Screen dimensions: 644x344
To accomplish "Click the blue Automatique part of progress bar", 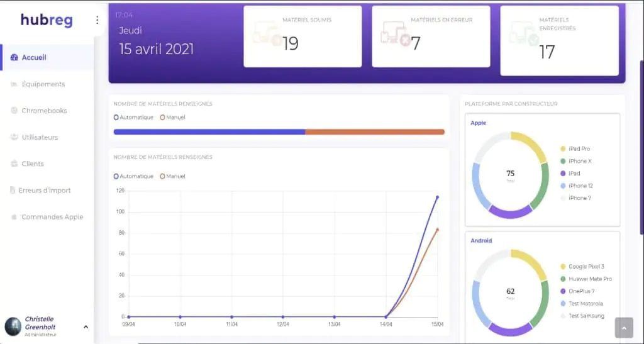I will [209, 132].
